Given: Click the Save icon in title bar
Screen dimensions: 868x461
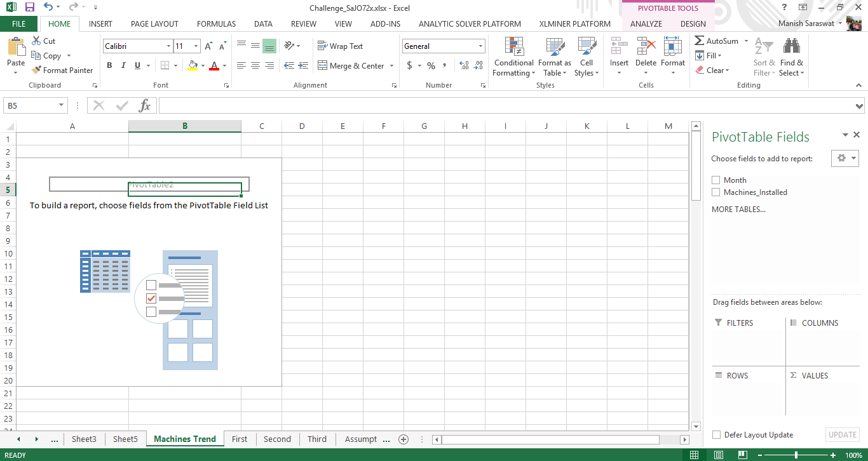Looking at the screenshot, I should pos(29,8).
